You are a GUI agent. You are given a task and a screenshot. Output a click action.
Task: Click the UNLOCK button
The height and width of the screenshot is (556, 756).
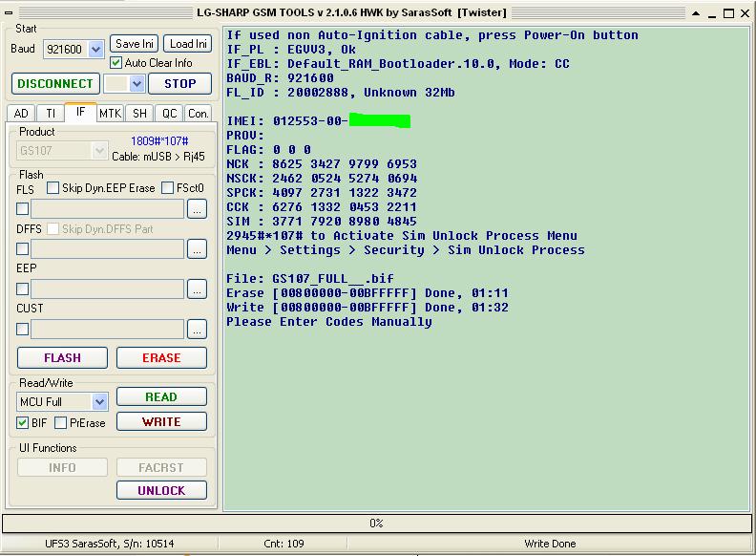(x=161, y=490)
